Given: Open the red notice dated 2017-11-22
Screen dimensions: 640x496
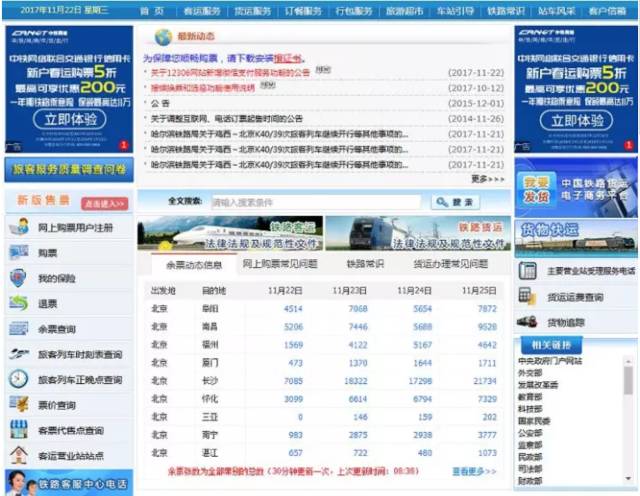Looking at the screenshot, I should coord(230,73).
